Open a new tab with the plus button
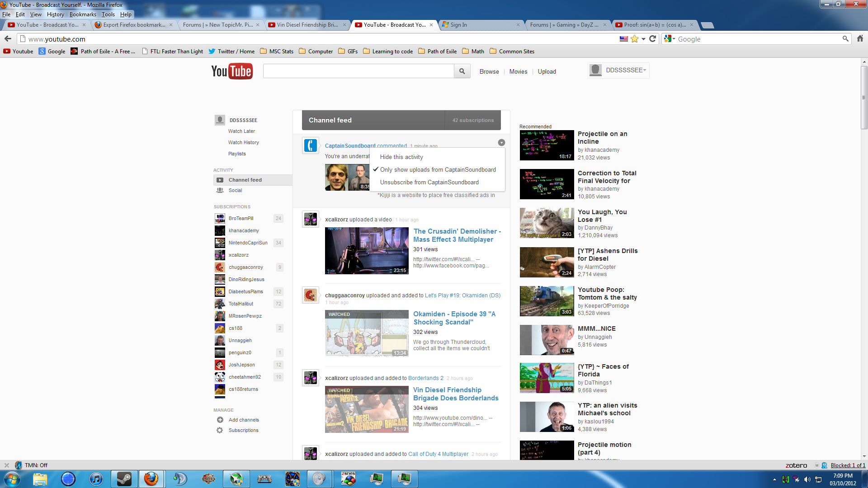Screen dimensions: 868x488 tap(708, 25)
